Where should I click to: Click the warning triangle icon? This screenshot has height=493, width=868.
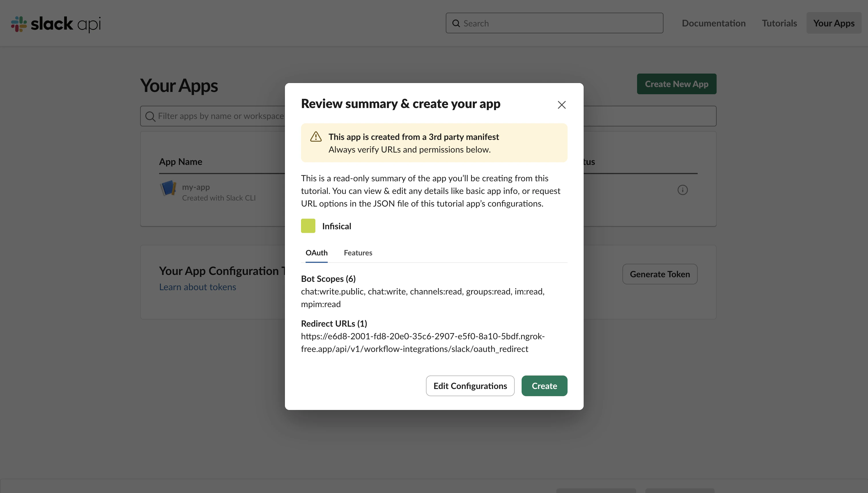pos(316,137)
